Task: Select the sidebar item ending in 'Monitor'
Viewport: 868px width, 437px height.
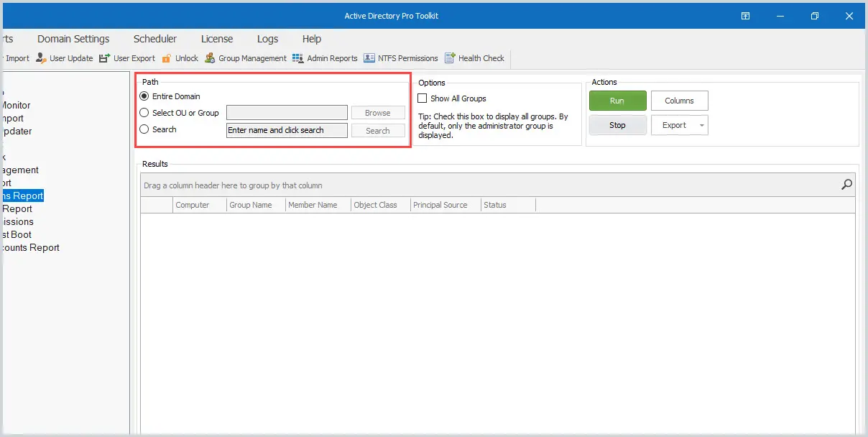Action: [x=16, y=105]
